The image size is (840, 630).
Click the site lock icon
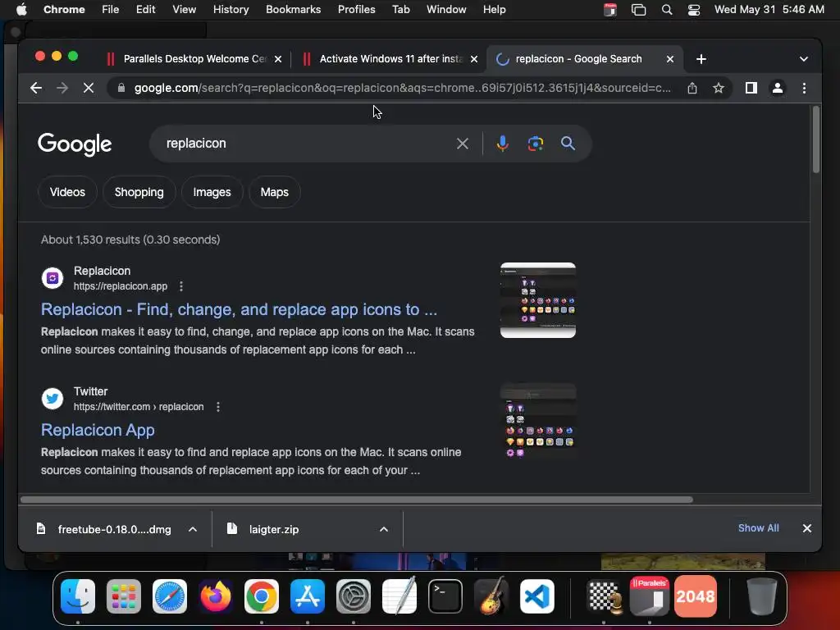pos(121,88)
